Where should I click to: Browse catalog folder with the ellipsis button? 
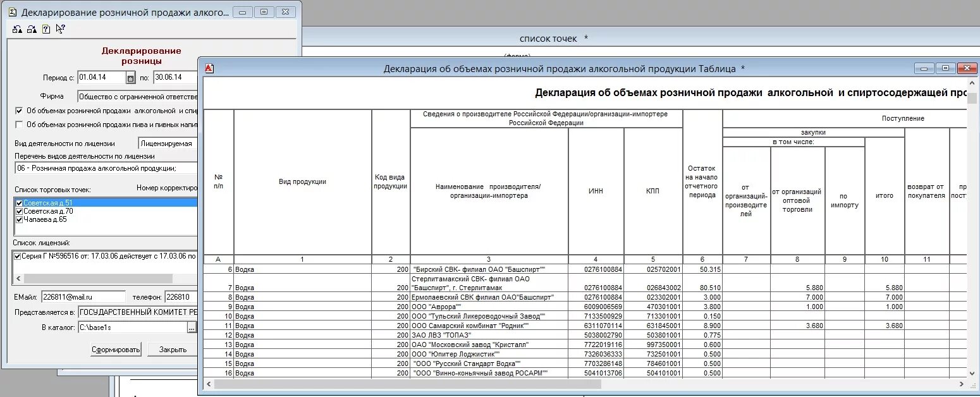point(192,327)
